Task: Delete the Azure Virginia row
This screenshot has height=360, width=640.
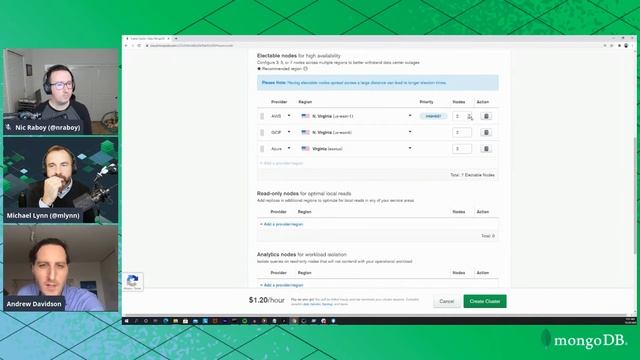Action: tap(486, 149)
